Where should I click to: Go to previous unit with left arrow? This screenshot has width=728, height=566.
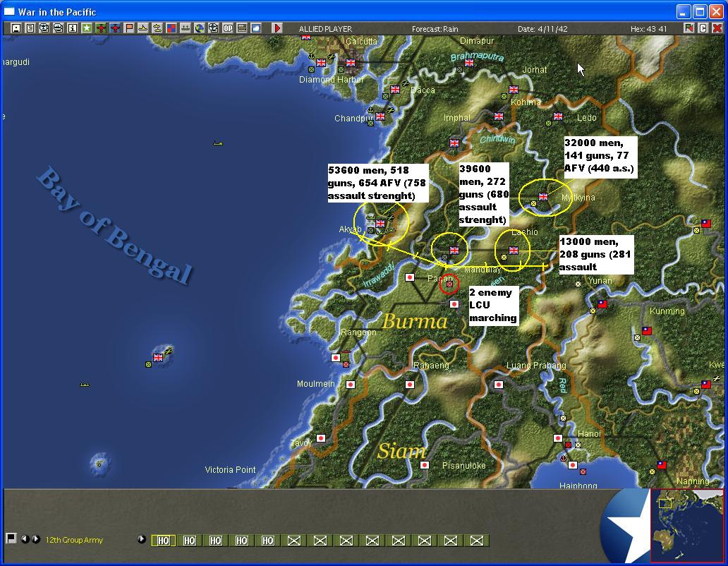click(x=25, y=539)
